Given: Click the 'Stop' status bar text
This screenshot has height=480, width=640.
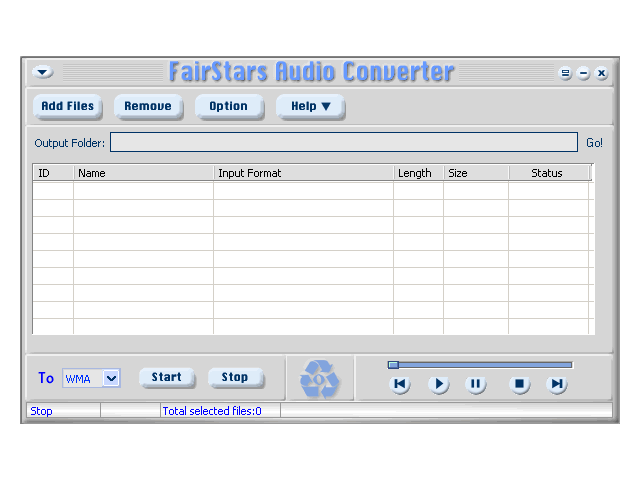Looking at the screenshot, I should tap(41, 411).
